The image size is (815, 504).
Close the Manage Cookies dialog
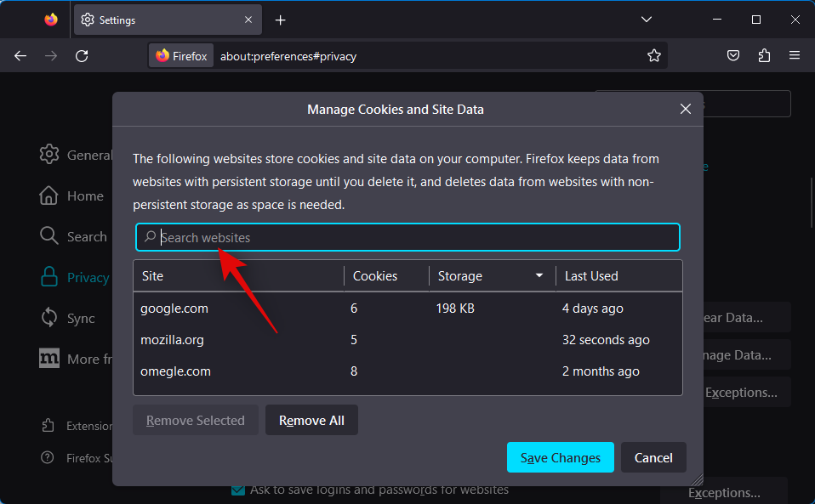[x=686, y=109]
